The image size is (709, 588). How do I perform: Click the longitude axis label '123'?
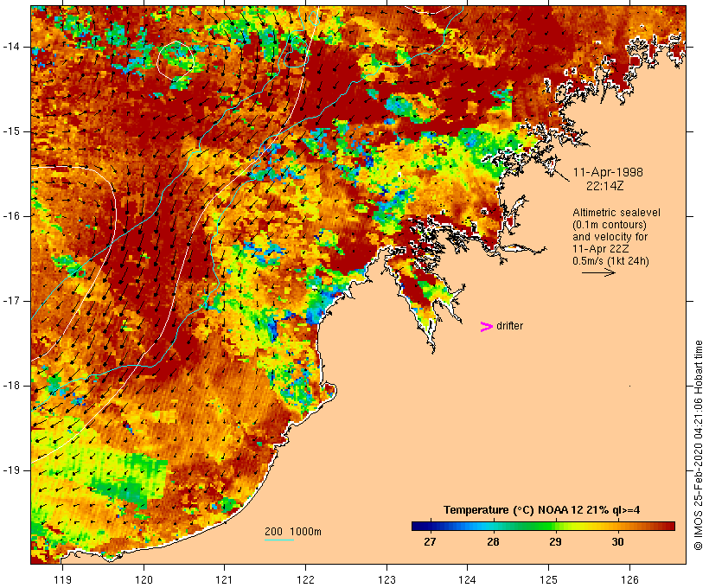point(386,579)
